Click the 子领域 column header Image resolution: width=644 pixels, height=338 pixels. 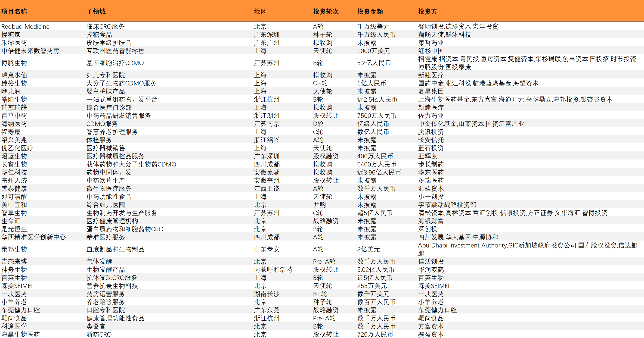point(96,12)
